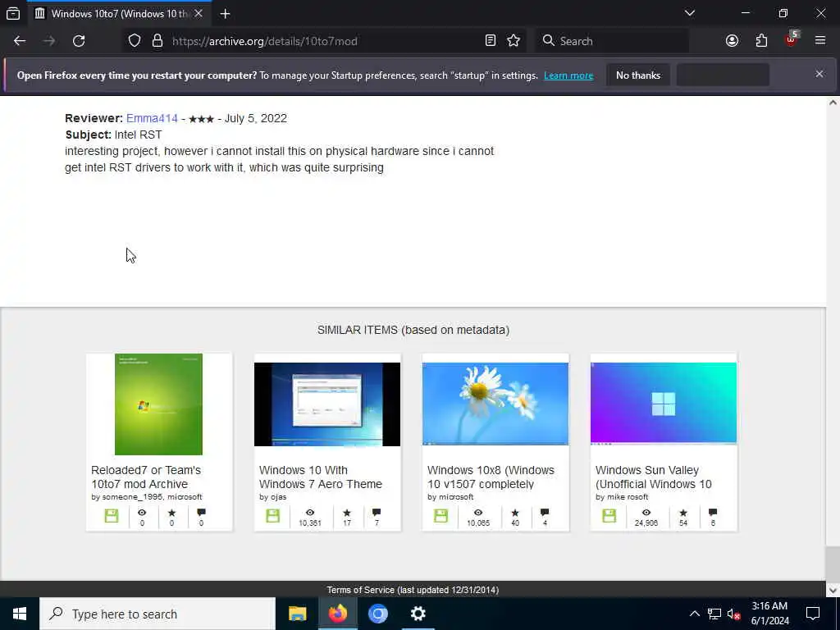This screenshot has height=630, width=840.
Task: Toggle reader view icon in address bar
Action: point(491,41)
